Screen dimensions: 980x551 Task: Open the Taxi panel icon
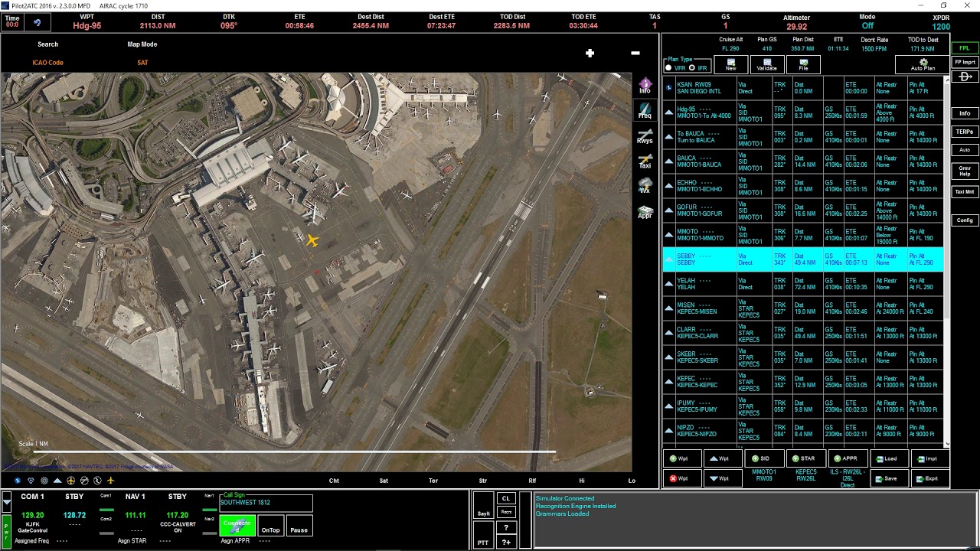click(645, 161)
